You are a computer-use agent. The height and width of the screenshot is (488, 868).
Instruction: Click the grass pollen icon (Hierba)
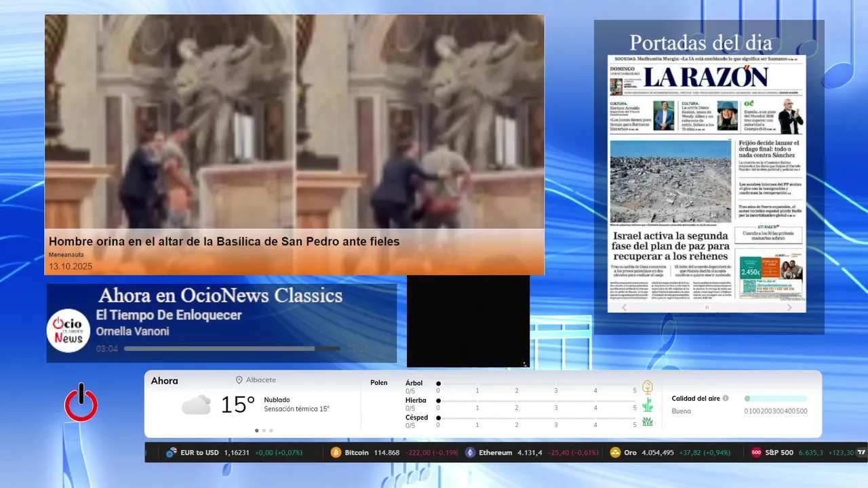648,405
